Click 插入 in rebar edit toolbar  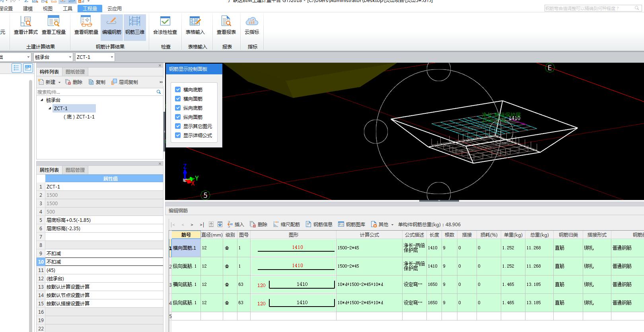tap(235, 224)
